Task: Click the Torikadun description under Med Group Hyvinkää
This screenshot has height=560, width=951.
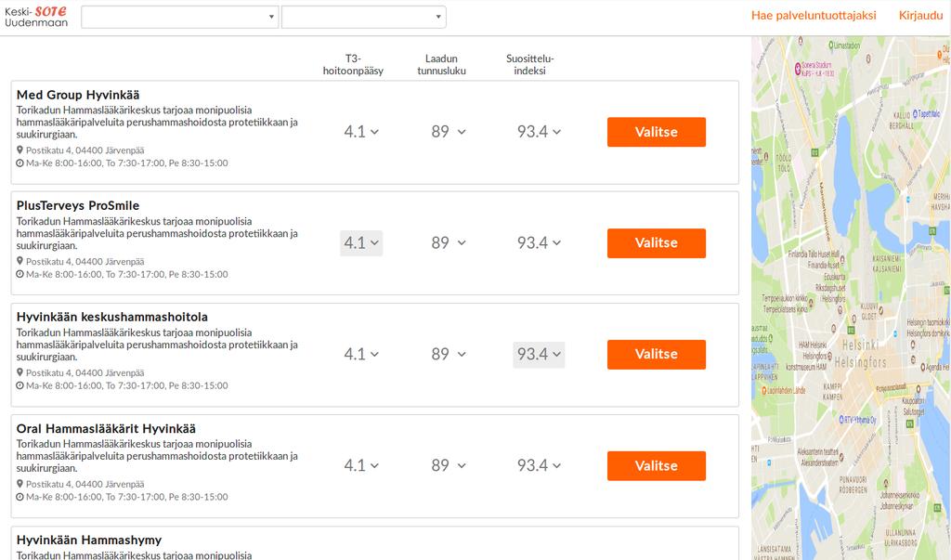Action: click(x=157, y=122)
